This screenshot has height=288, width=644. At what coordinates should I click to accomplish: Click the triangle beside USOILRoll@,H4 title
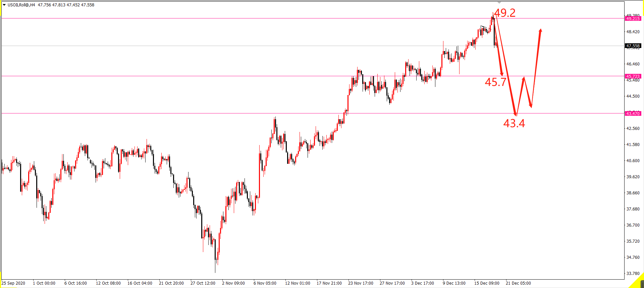click(4, 5)
